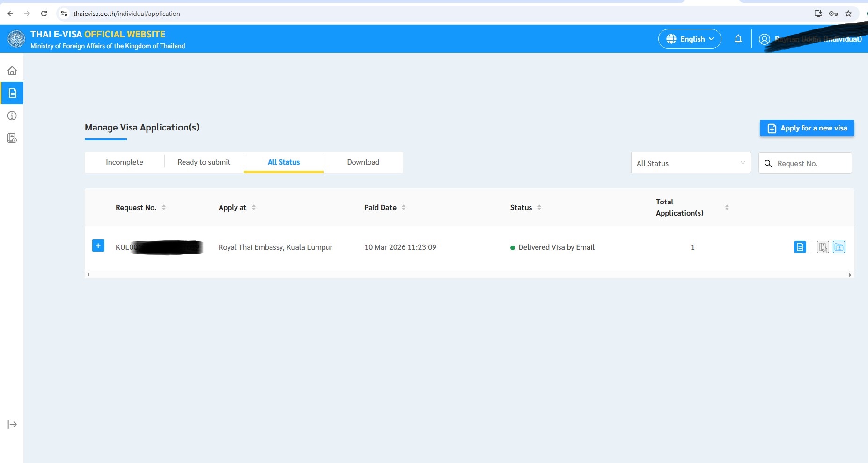Open the All Status filter dropdown
The image size is (868, 463).
(x=691, y=163)
